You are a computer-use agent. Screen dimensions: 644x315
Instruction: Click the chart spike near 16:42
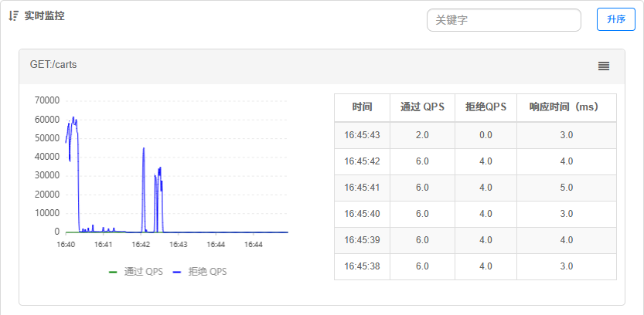144,151
